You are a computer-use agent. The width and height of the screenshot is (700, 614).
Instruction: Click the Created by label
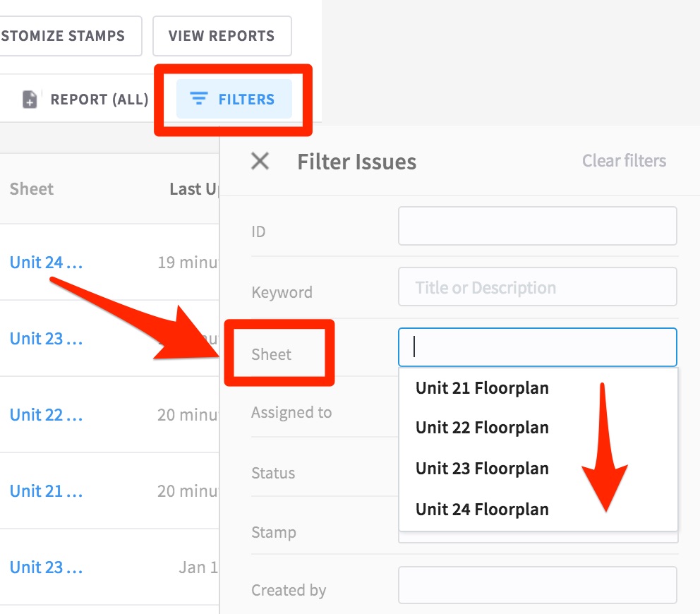[289, 590]
